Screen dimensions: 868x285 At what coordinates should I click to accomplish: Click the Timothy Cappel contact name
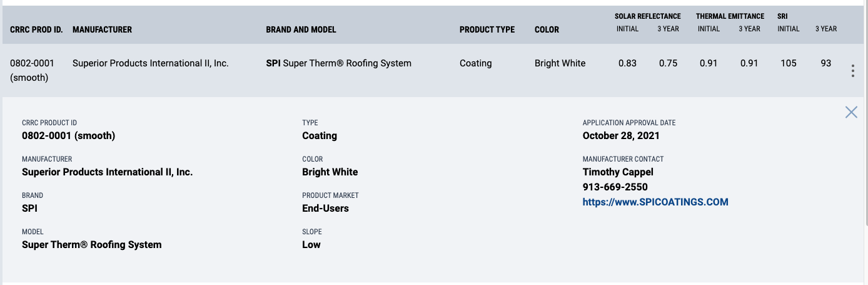point(618,172)
